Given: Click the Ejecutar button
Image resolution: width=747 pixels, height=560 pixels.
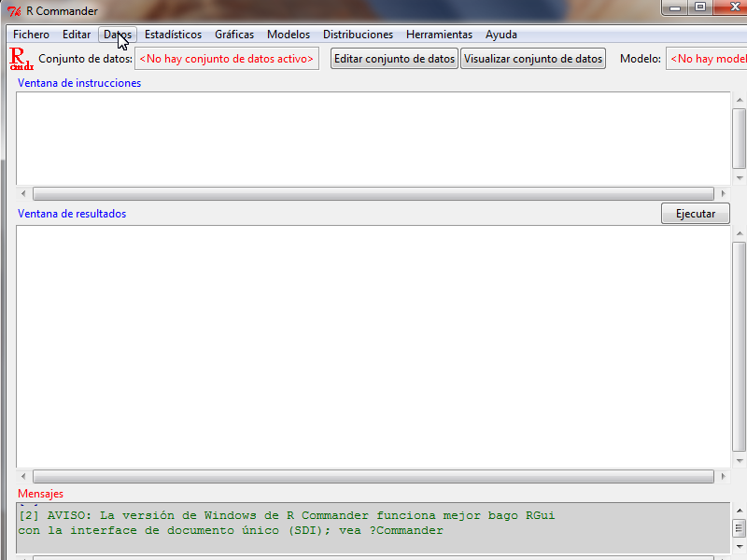Looking at the screenshot, I should [695, 214].
